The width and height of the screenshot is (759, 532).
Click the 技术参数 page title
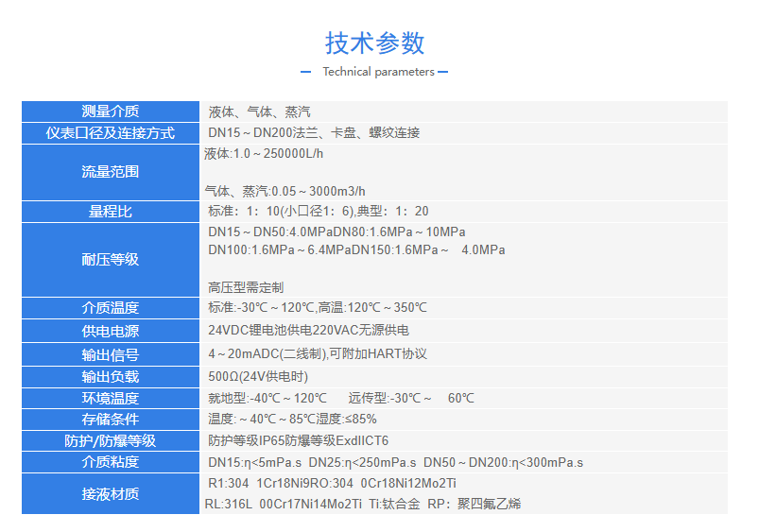click(374, 43)
